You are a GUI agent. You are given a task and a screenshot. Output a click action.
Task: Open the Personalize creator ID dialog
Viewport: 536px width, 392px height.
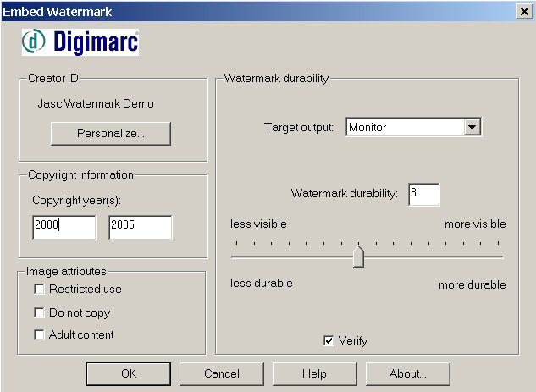[x=111, y=134]
